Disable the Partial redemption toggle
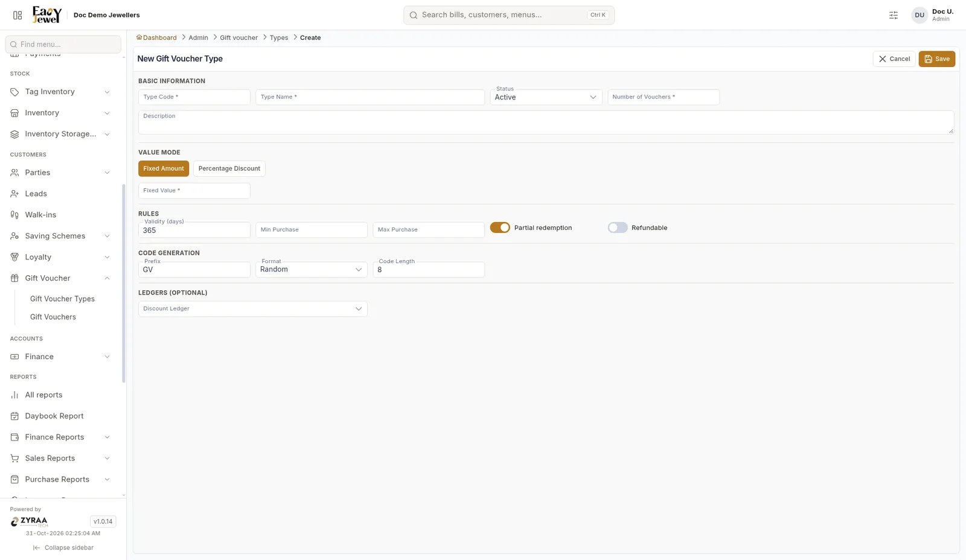Image resolution: width=966 pixels, height=560 pixels. 500,227
